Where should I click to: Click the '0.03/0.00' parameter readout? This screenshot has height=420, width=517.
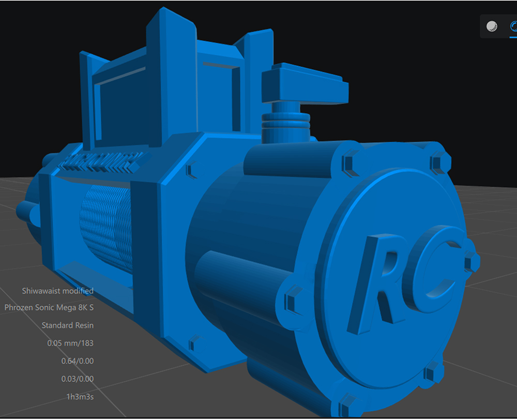click(x=78, y=378)
